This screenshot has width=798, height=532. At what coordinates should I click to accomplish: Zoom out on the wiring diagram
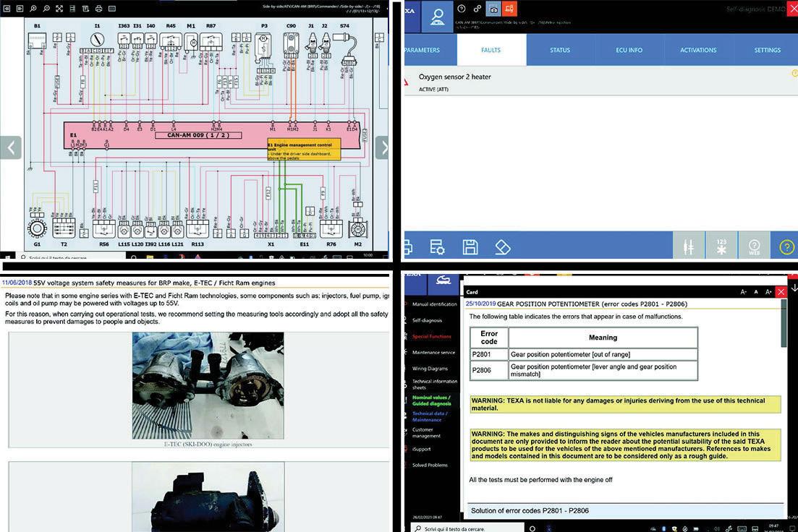(x=46, y=8)
